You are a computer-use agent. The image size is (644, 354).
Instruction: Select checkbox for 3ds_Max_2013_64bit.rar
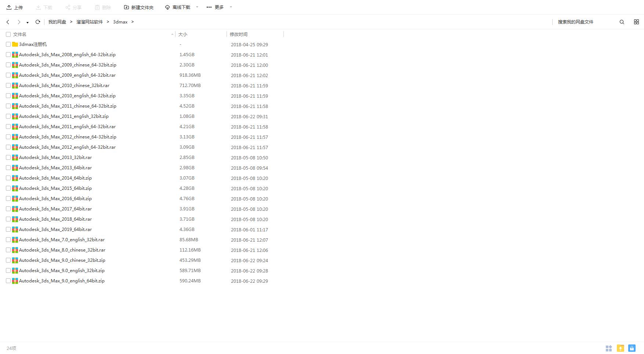[8, 167]
